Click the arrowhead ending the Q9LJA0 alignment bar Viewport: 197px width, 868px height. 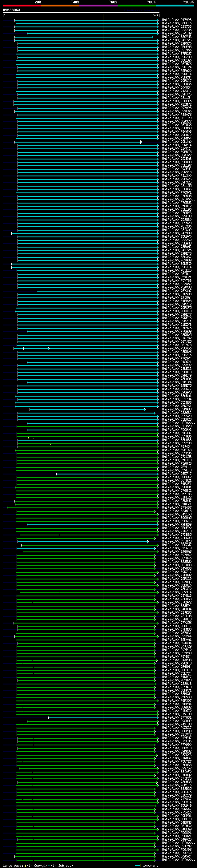[x=141, y=142]
